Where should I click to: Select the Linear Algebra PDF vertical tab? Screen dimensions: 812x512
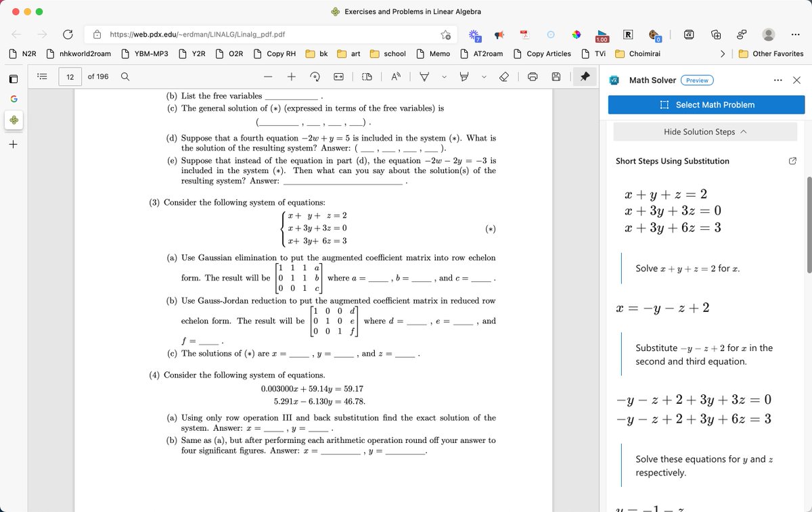[x=14, y=122]
